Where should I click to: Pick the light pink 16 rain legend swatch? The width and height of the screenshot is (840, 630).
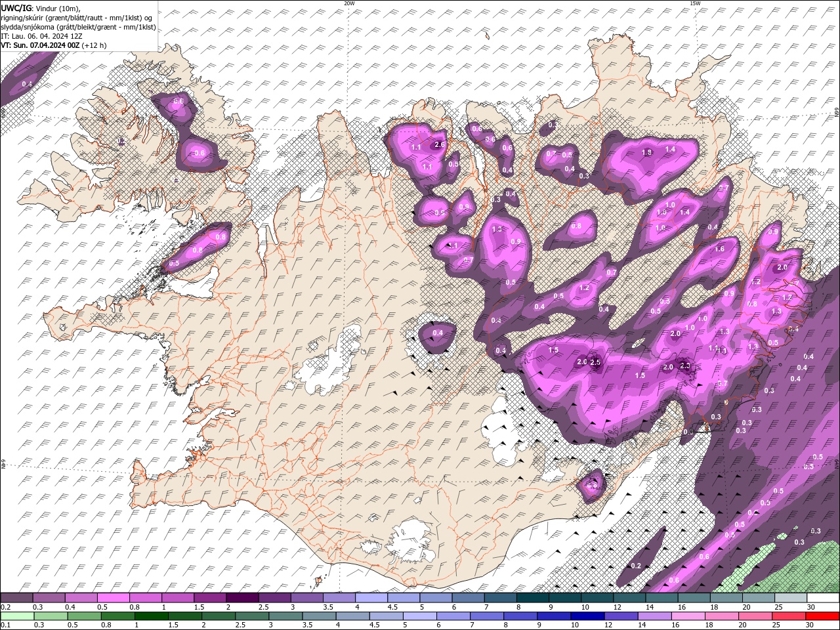click(688, 616)
